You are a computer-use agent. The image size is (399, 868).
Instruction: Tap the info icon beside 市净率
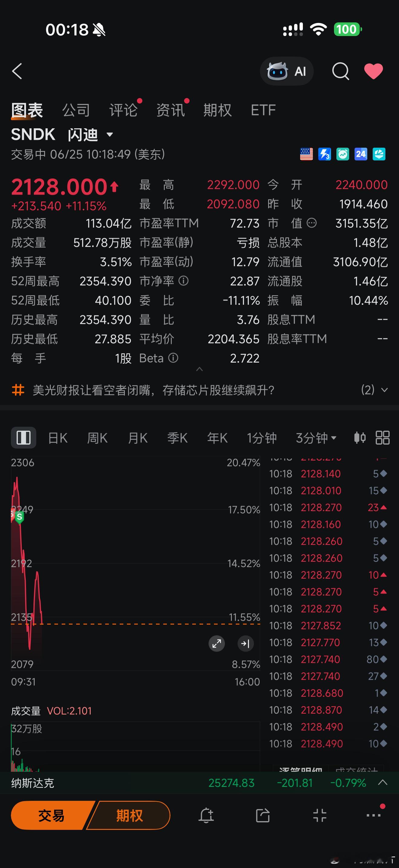tap(183, 281)
